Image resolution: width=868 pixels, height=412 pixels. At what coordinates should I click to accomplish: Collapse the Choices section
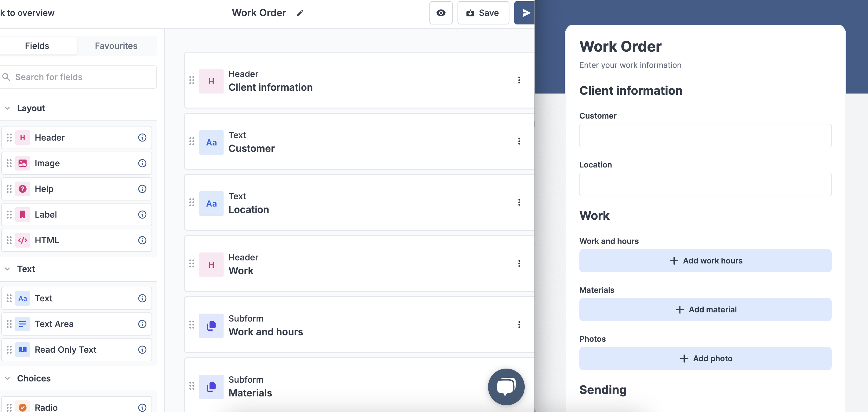tap(7, 378)
